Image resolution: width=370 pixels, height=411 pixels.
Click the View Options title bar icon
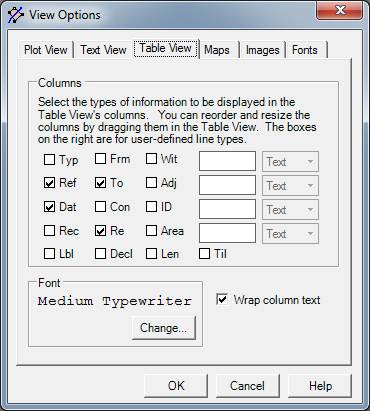[x=16, y=15]
